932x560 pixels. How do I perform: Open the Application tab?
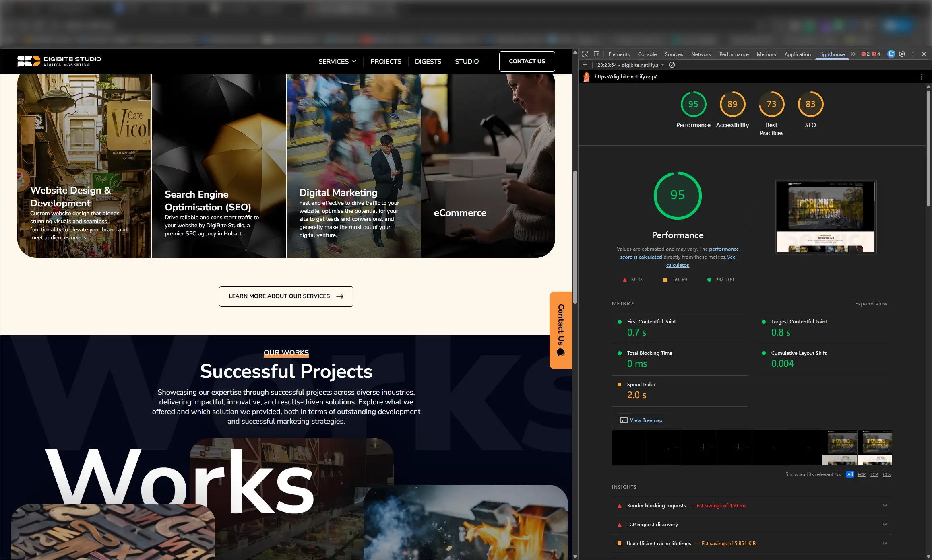tap(798, 54)
